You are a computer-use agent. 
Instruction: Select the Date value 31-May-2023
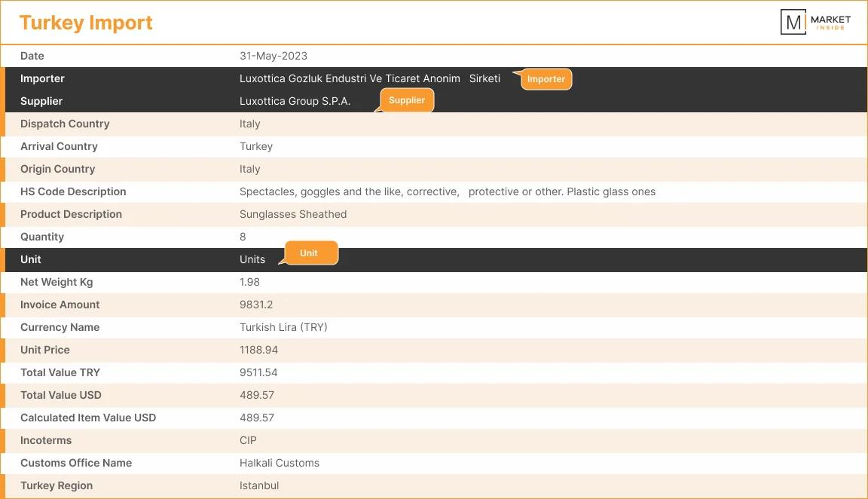tap(273, 55)
